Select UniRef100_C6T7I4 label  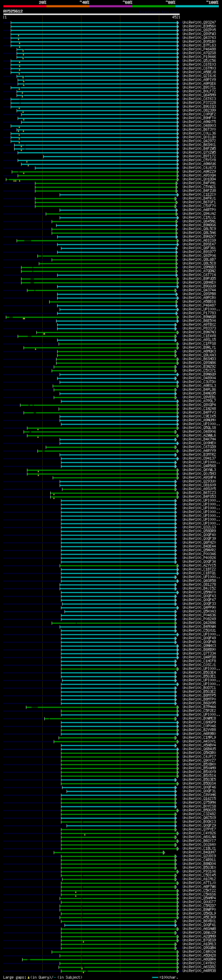click(199, 275)
